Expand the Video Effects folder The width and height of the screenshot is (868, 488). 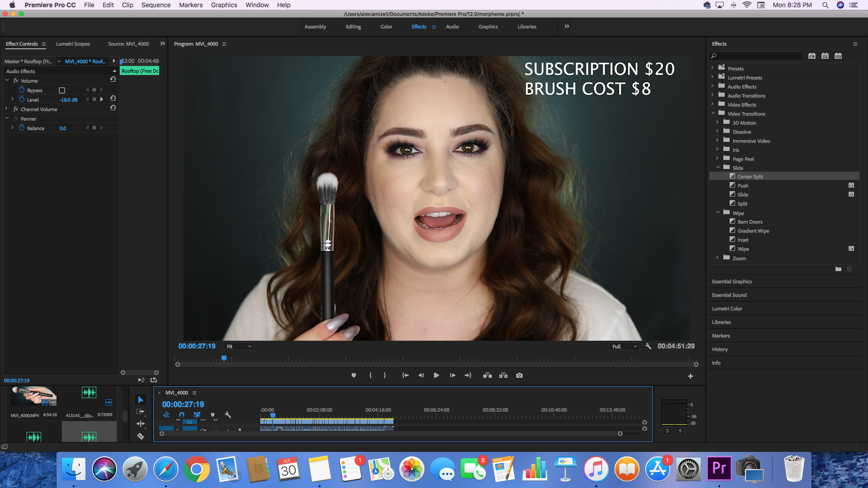[713, 104]
